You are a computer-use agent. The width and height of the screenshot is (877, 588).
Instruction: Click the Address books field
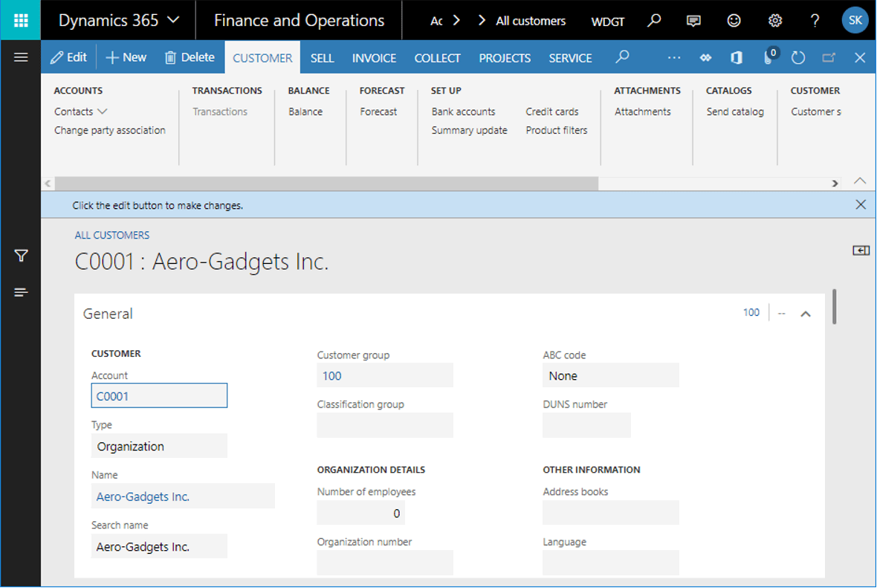click(611, 512)
